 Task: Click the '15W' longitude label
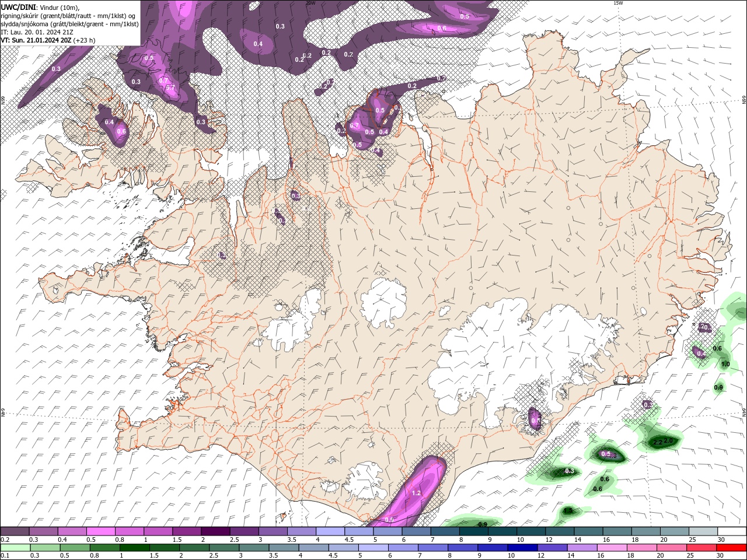click(618, 3)
